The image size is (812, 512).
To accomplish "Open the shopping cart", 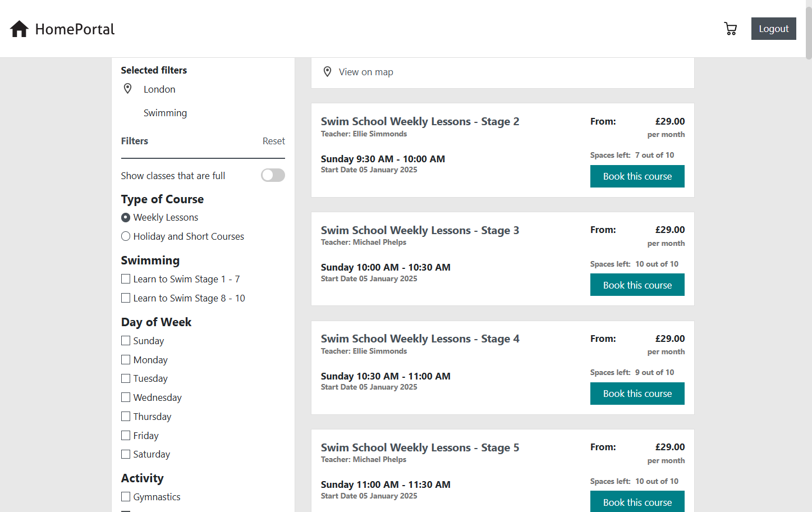I will pyautogui.click(x=730, y=29).
